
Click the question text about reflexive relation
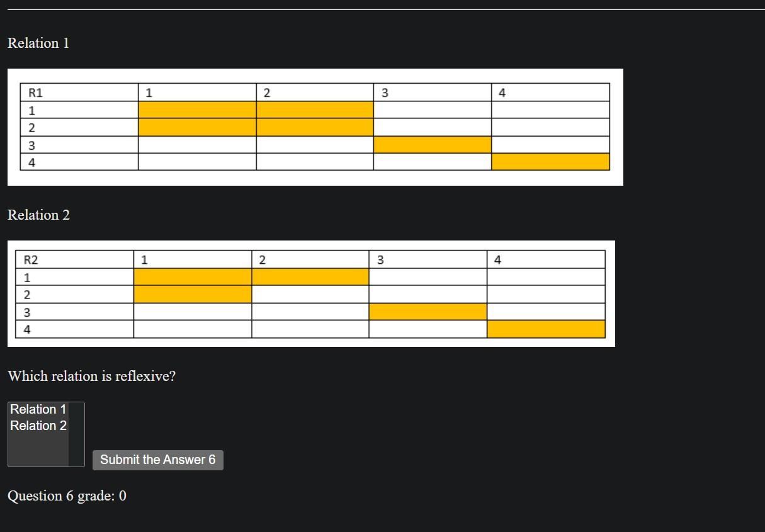91,376
